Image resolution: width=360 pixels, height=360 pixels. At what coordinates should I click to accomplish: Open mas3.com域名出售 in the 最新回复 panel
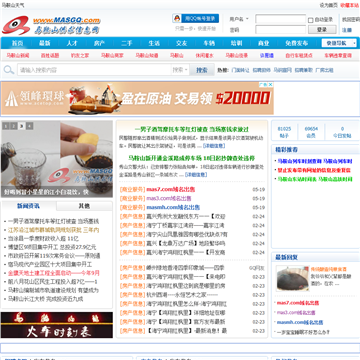pyautogui.click(x=296, y=313)
